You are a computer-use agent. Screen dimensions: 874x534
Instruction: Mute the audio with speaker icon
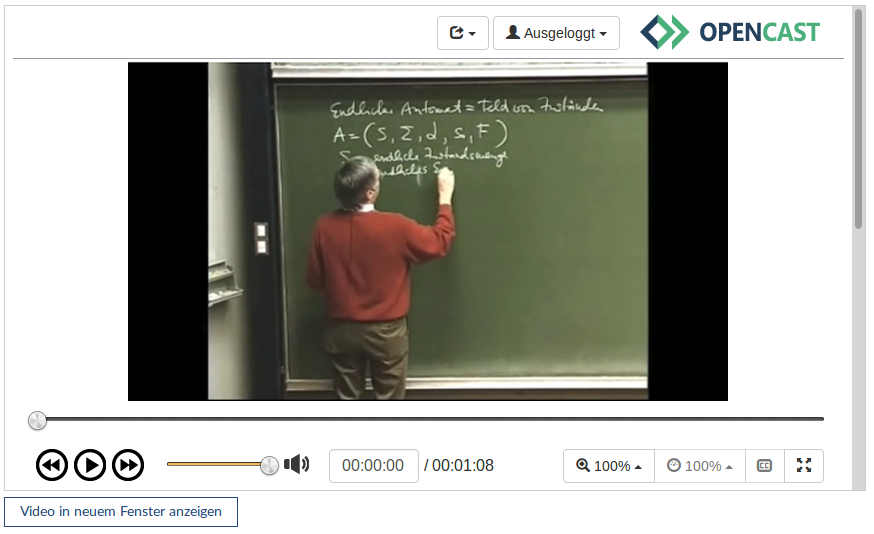tap(297, 464)
